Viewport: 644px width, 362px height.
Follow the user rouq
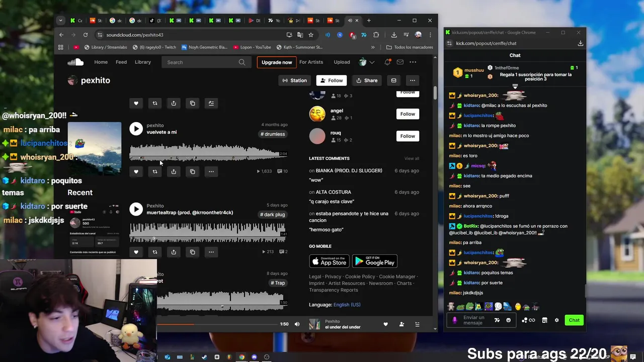[408, 136]
